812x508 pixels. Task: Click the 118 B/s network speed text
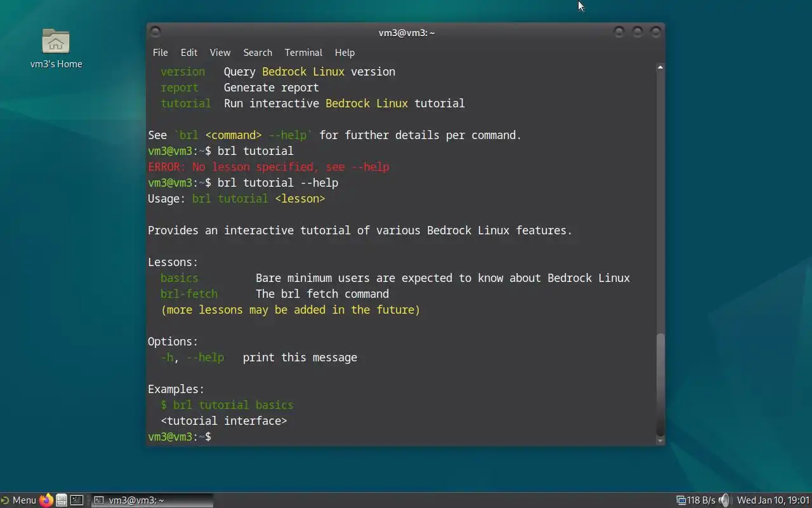coord(701,500)
